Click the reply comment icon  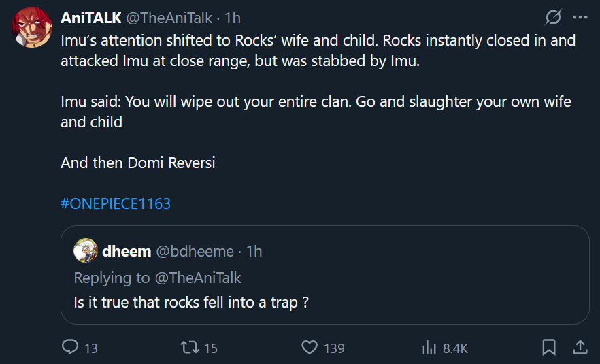[x=71, y=348]
